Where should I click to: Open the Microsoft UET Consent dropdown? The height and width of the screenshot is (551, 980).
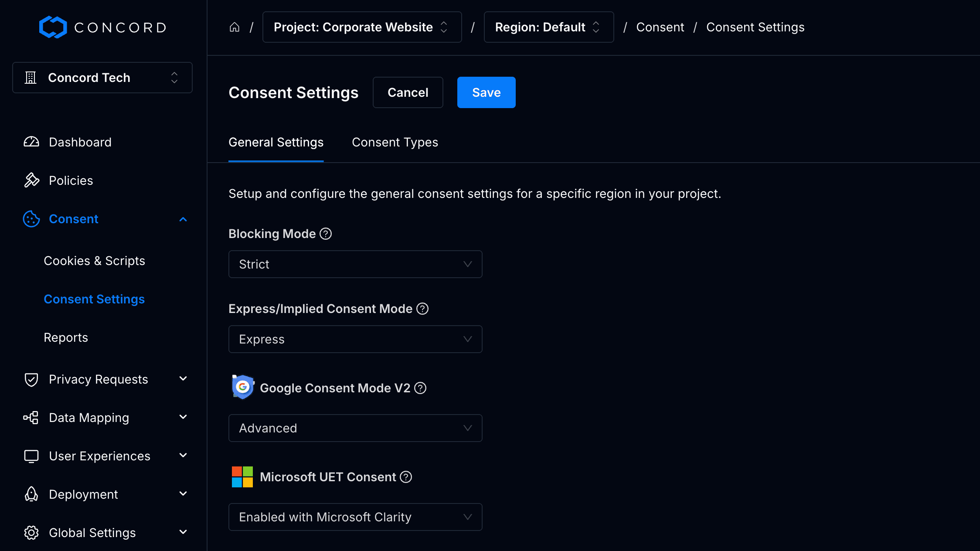(355, 517)
